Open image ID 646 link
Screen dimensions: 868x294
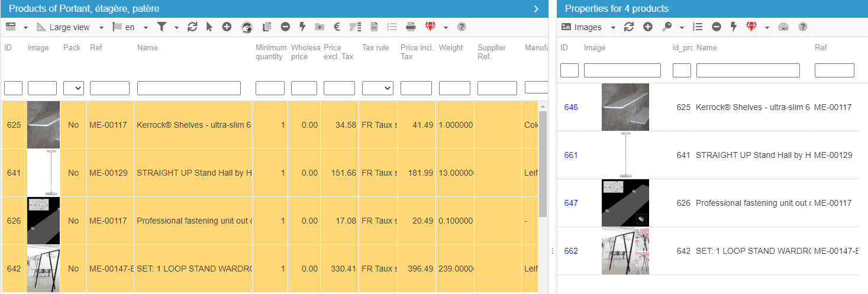(x=571, y=107)
